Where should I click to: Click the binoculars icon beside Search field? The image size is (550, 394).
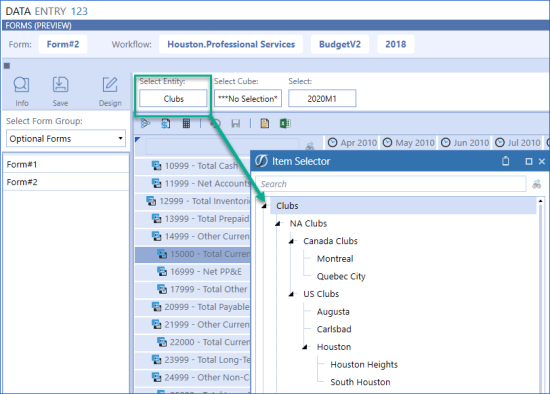tap(536, 184)
